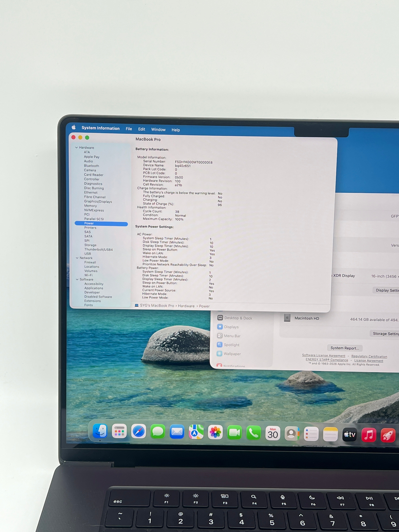The width and height of the screenshot is (399, 532).
Task: Click Spotlight icon in System Settings sidebar
Action: tap(220, 345)
